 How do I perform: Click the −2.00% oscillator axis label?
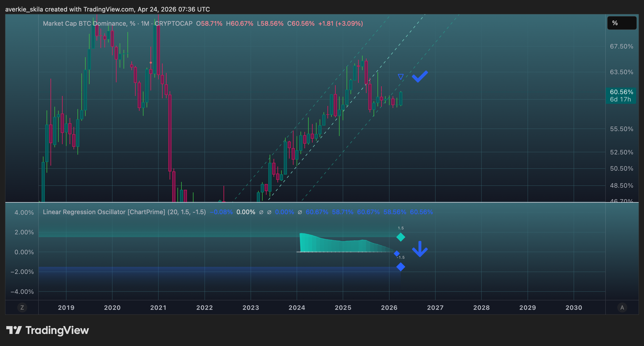pyautogui.click(x=22, y=272)
